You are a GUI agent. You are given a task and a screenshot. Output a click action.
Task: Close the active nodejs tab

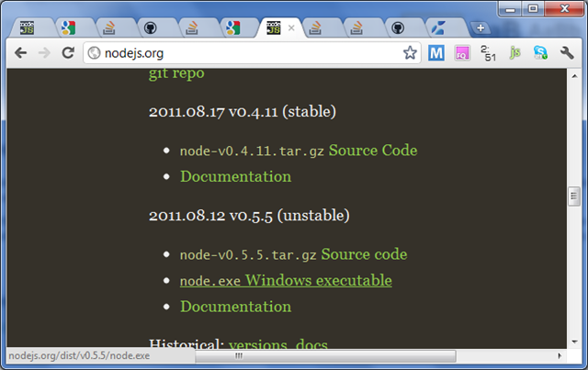coord(291,28)
